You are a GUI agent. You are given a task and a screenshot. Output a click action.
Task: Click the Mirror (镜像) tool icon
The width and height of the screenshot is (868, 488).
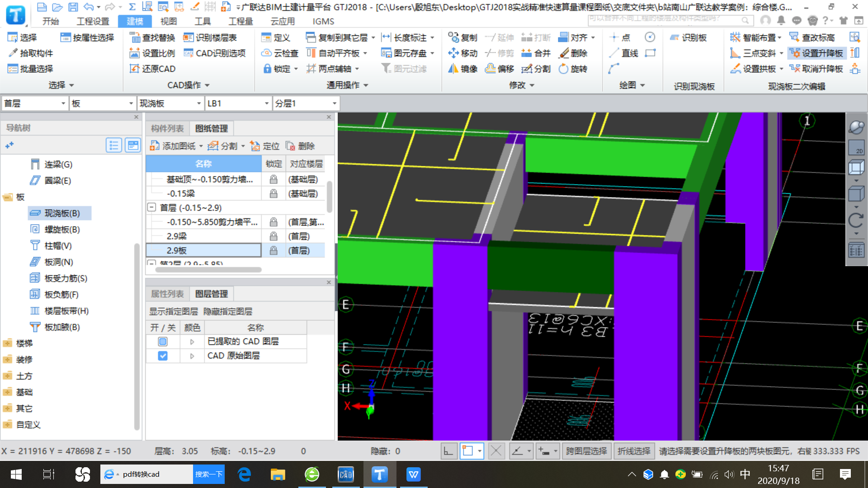point(453,69)
